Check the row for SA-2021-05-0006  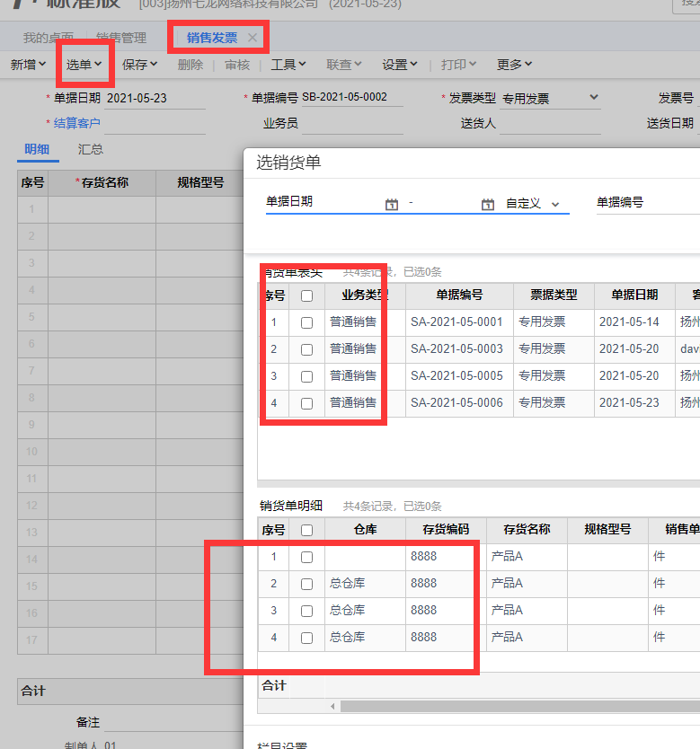[306, 403]
